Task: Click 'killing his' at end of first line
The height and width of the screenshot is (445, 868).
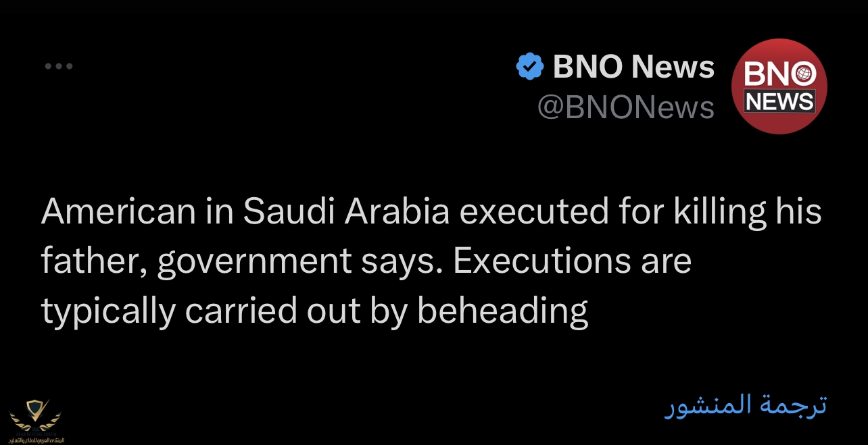Action: tap(747, 212)
